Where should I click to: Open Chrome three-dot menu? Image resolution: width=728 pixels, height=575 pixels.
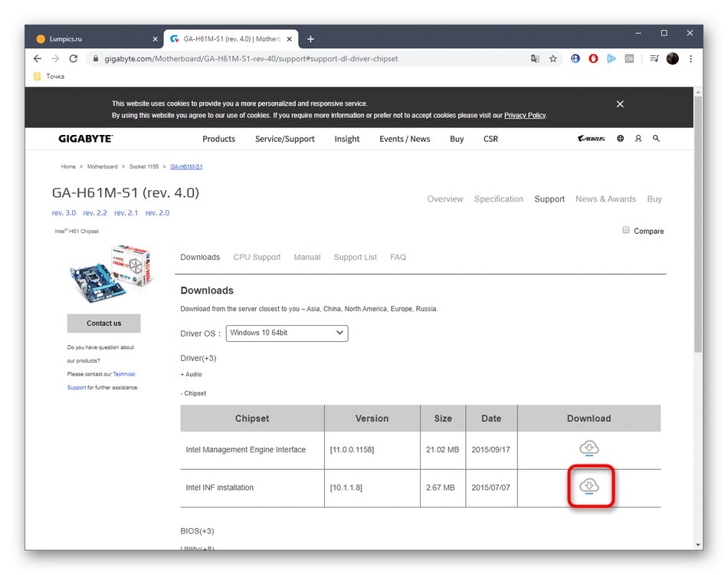[691, 58]
